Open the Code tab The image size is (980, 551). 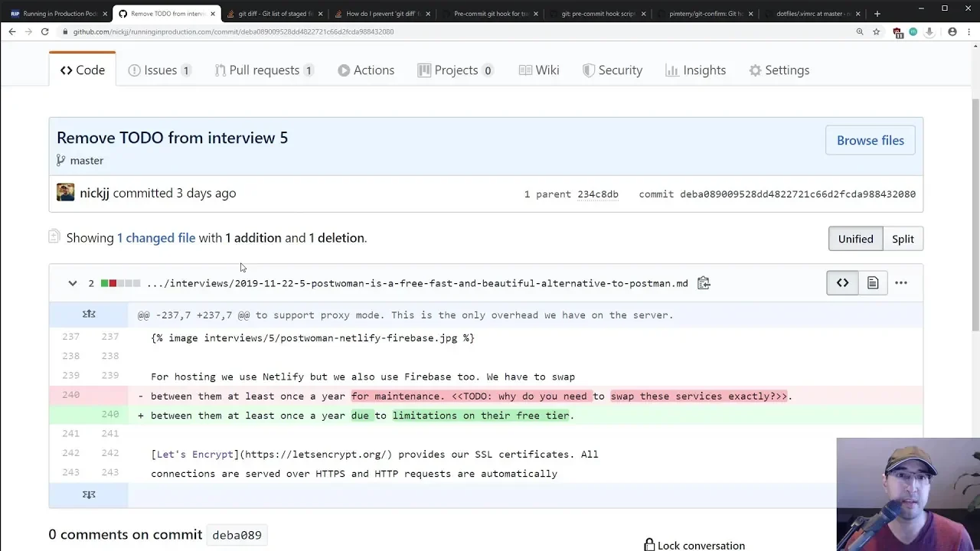[83, 70]
